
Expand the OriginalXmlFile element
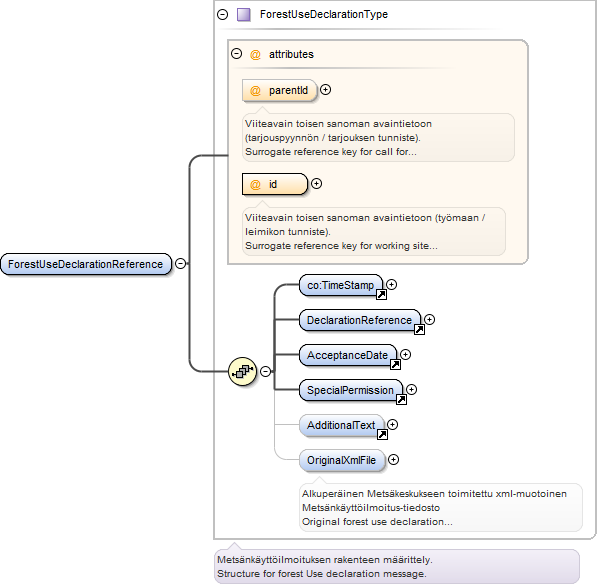coord(393,460)
